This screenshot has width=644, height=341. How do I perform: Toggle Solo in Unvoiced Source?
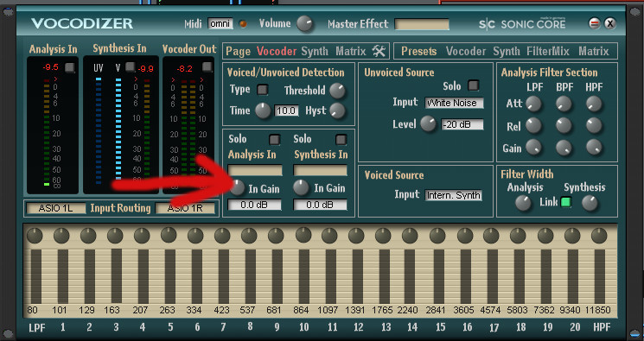[x=473, y=85]
